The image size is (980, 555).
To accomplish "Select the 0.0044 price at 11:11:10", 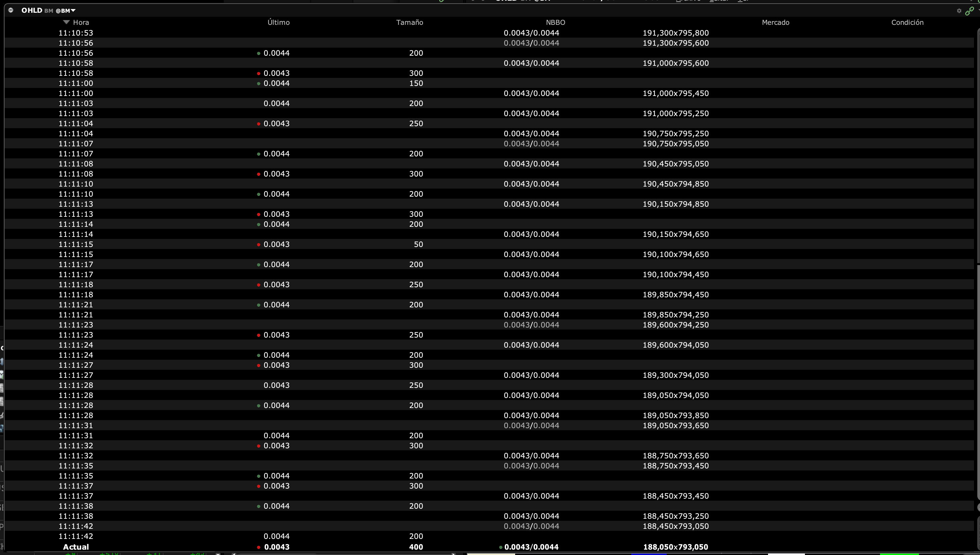I will coord(276,194).
